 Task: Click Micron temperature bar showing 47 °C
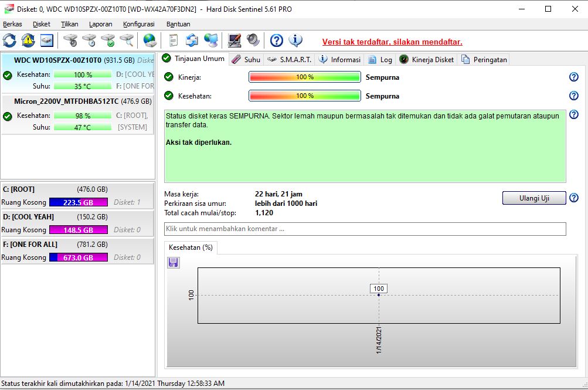click(83, 127)
